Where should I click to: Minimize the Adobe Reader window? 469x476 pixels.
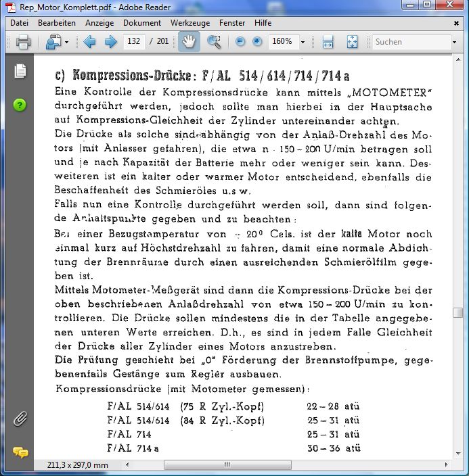pos(410,5)
